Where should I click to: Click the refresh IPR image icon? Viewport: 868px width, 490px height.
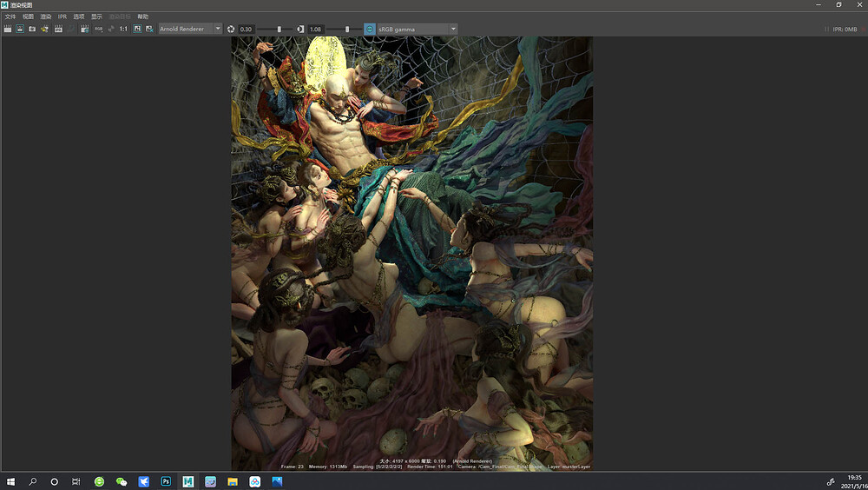[71, 29]
